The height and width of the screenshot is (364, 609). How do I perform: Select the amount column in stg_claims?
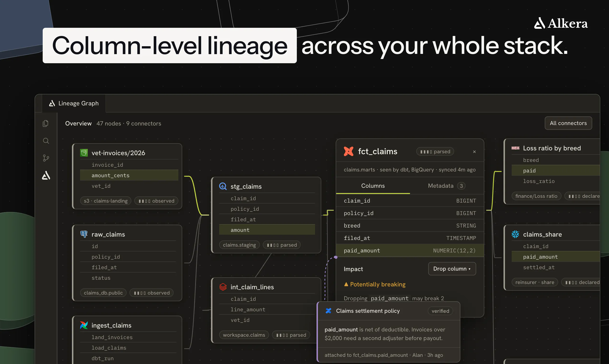[x=267, y=230]
